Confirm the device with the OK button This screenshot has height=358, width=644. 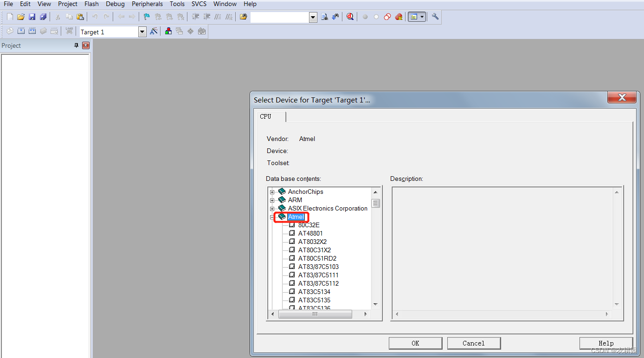click(415, 343)
